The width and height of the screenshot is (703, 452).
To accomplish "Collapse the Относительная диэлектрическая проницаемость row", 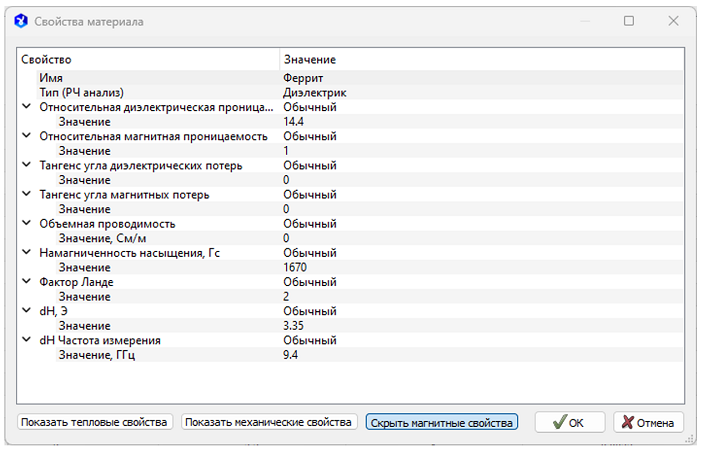I will [27, 107].
